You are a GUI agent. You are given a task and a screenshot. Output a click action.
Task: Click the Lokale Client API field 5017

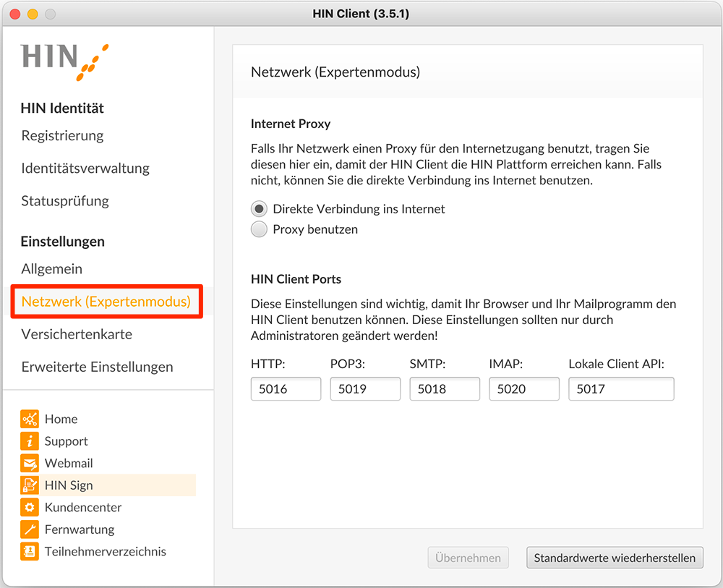[621, 389]
